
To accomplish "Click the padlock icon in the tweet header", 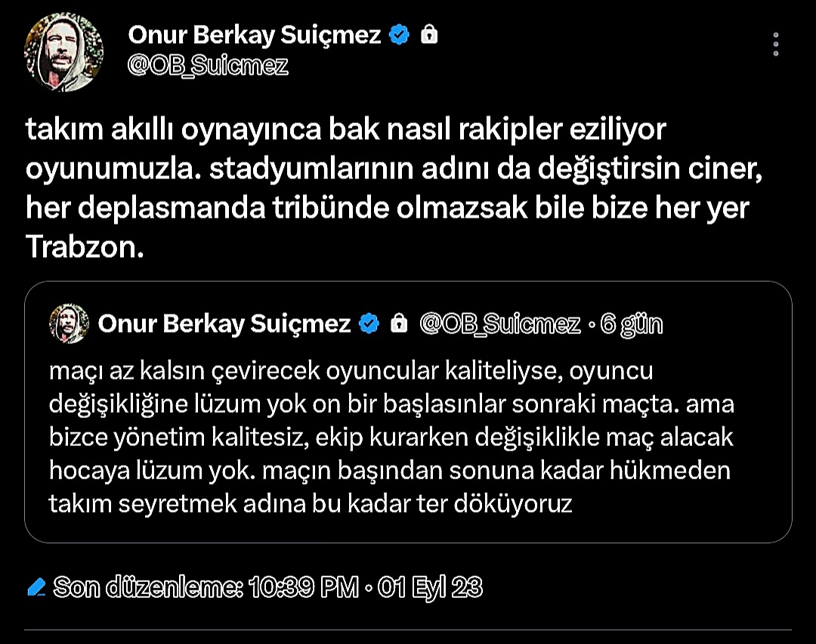I will [429, 34].
